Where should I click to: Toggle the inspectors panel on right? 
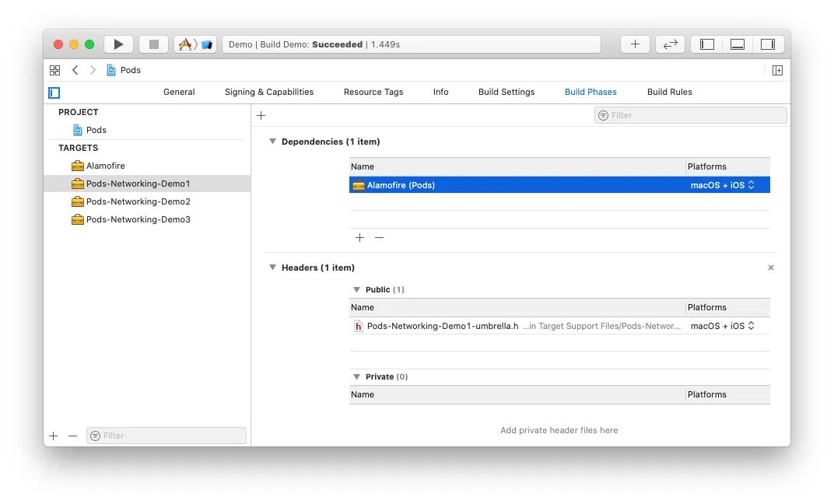point(767,44)
